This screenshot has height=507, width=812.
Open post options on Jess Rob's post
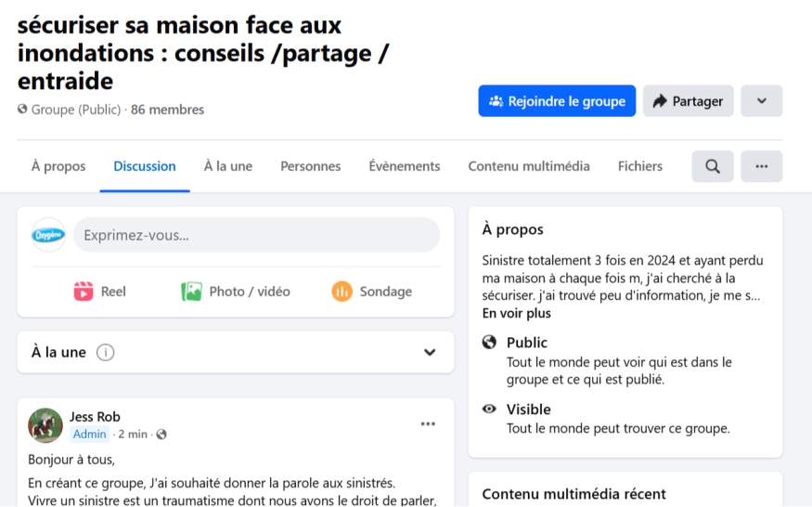[x=428, y=424]
